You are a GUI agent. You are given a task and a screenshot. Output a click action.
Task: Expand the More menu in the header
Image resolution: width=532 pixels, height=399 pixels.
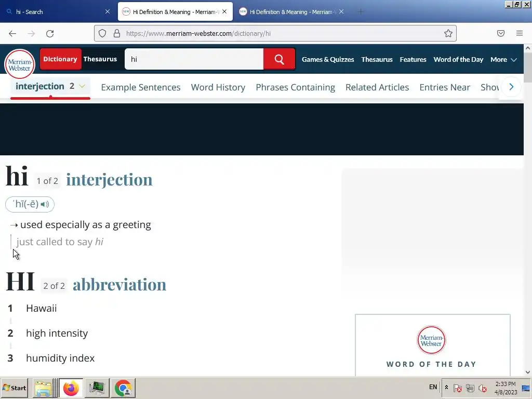coord(503,59)
